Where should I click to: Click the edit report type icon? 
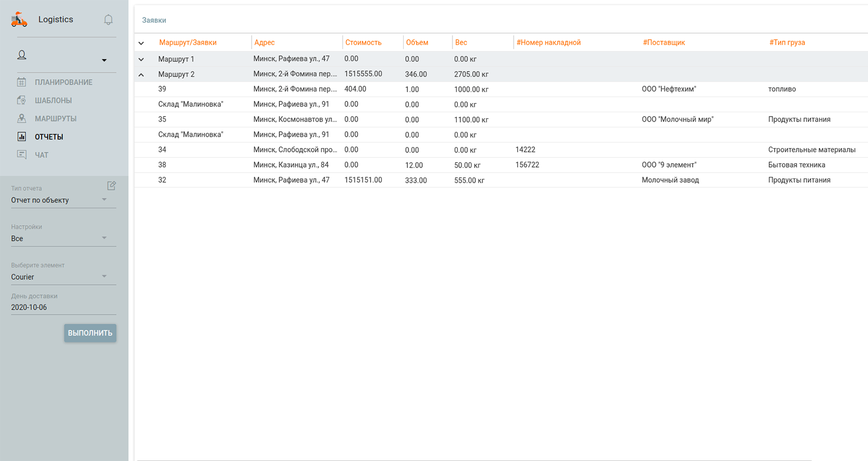[x=111, y=186]
